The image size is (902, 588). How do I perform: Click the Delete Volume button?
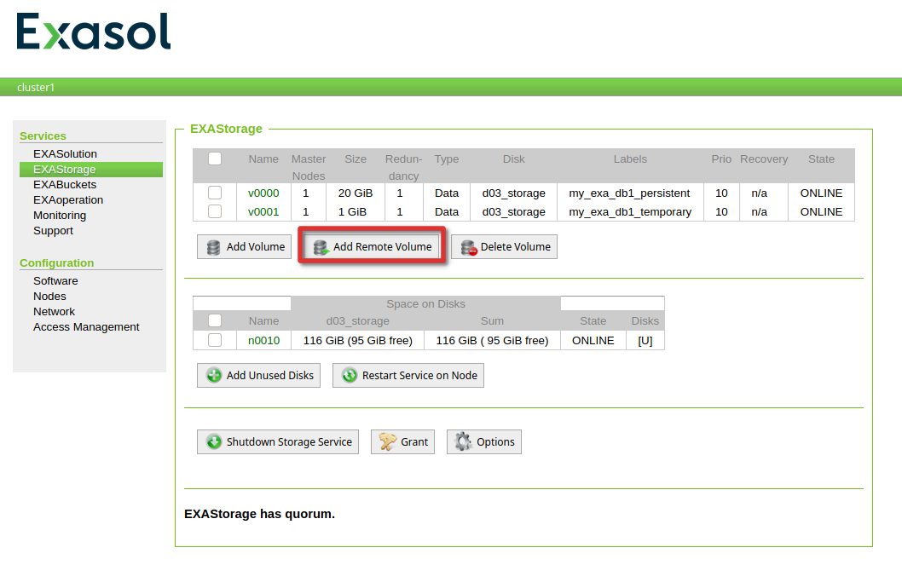point(504,246)
